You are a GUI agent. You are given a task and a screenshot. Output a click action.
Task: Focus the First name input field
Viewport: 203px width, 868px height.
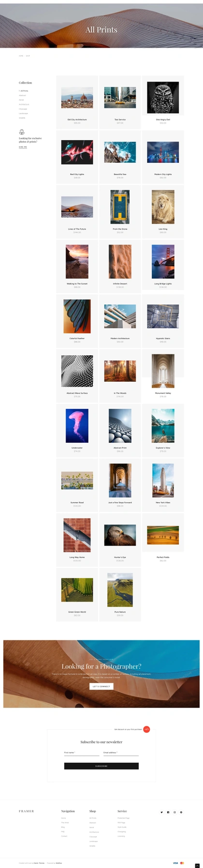(x=82, y=753)
